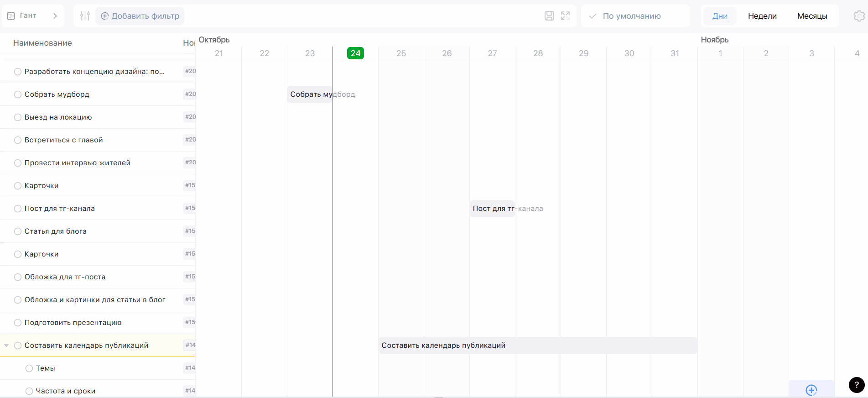Screen dimensions: 868x398
Task: Expand Gantt chart to fullscreen
Action: [x=565, y=16]
